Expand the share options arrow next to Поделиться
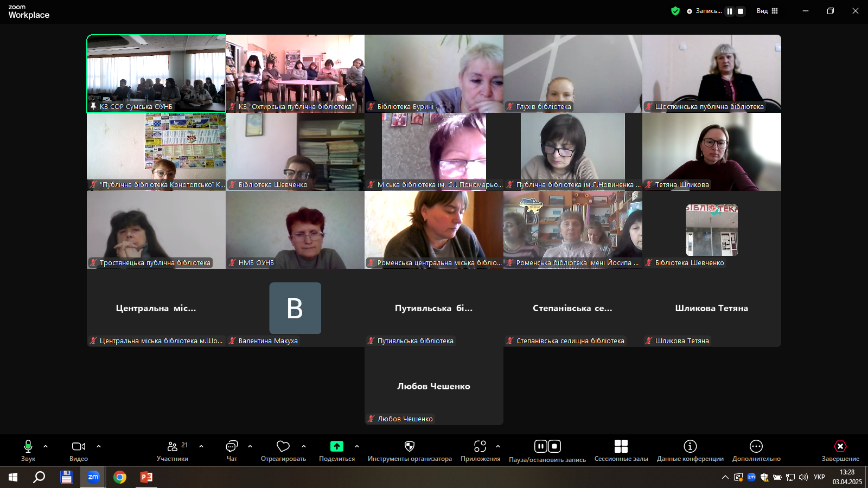Screen dimensions: 868x488 pyautogui.click(x=357, y=446)
